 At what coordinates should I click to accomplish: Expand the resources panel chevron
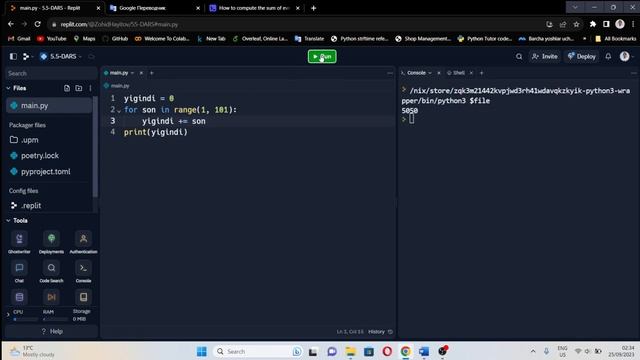click(x=8, y=315)
